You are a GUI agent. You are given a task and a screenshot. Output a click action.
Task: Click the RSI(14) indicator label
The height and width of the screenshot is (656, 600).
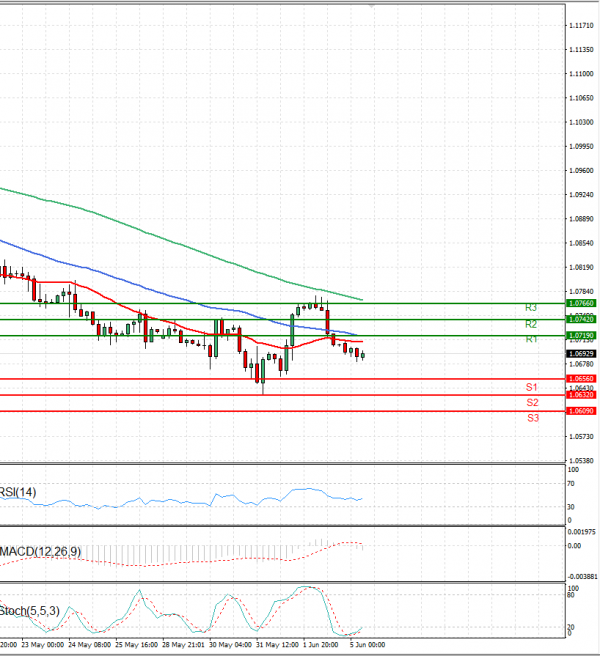point(18,492)
